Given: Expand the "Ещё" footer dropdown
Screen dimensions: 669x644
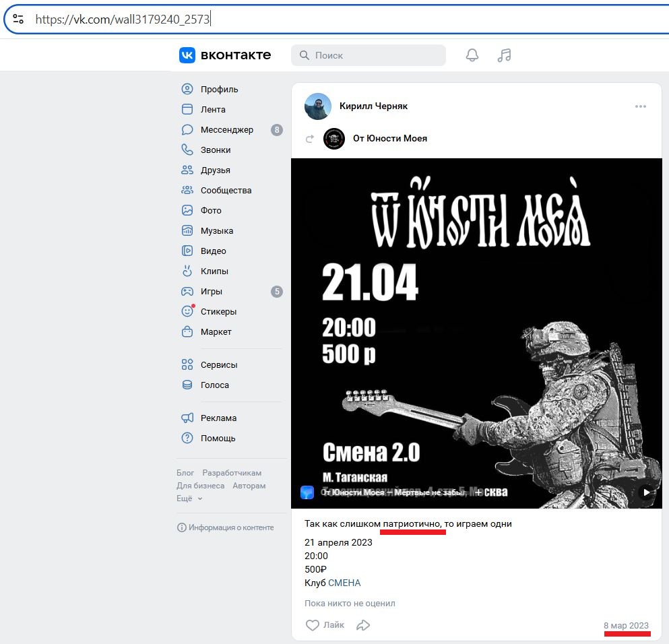Looking at the screenshot, I should [x=189, y=498].
